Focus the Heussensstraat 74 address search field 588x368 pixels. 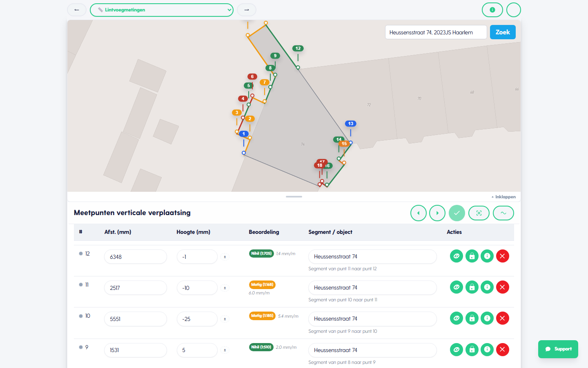coord(436,32)
